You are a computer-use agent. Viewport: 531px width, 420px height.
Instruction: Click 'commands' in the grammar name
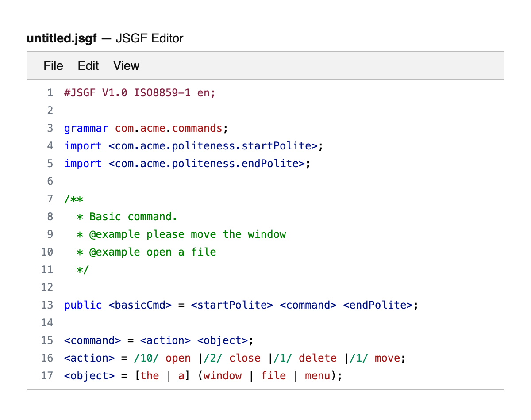197,128
